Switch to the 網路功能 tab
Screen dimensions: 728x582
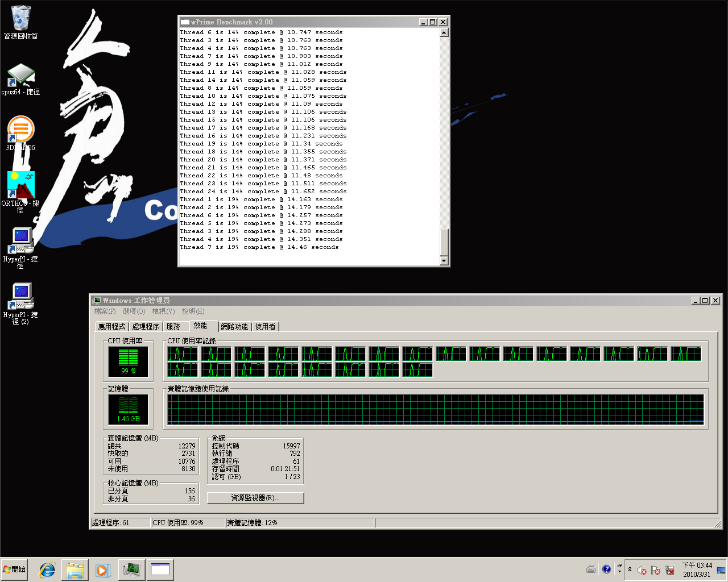click(234, 327)
